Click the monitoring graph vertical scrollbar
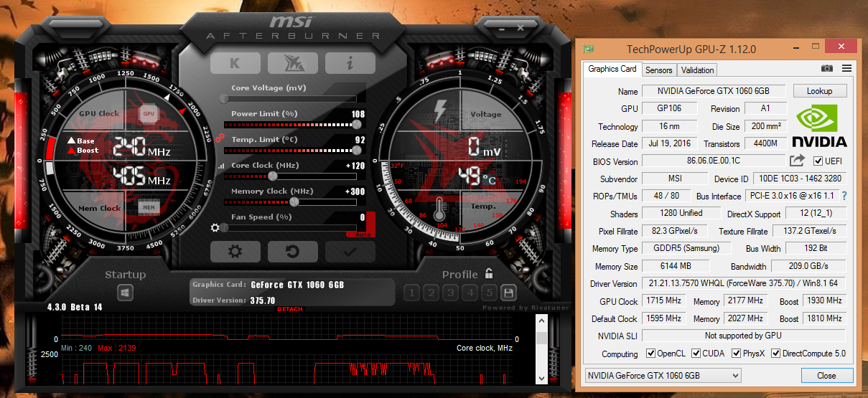The width and height of the screenshot is (868, 398). [541, 349]
